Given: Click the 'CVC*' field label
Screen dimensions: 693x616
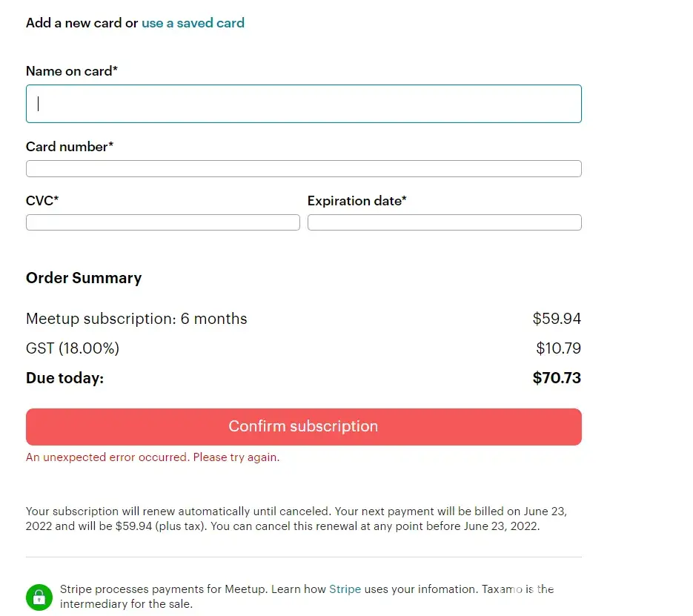Looking at the screenshot, I should tap(42, 201).
